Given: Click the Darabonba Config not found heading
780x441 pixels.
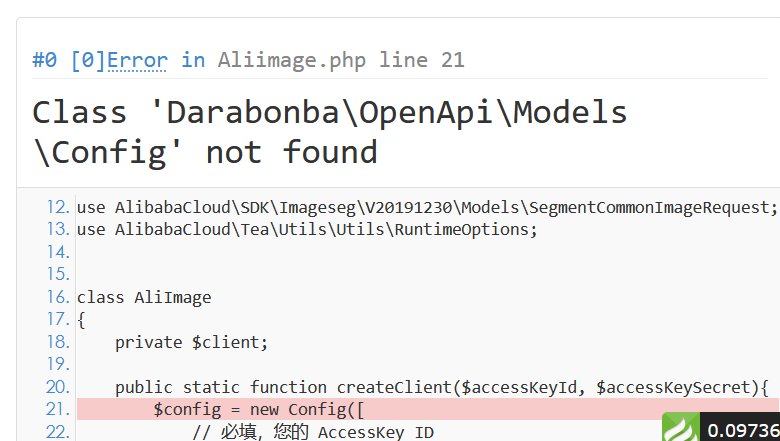Looking at the screenshot, I should point(329,132).
